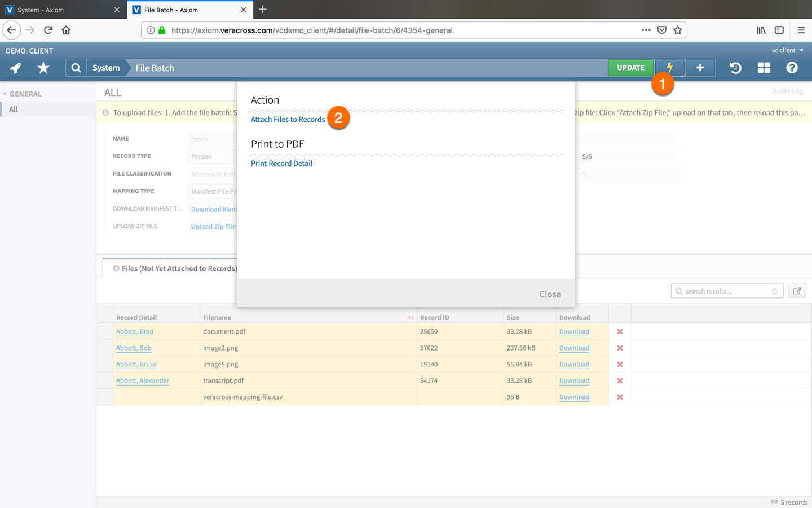Open the Abbott, Bruce record
The image size is (812, 508).
(x=136, y=365)
